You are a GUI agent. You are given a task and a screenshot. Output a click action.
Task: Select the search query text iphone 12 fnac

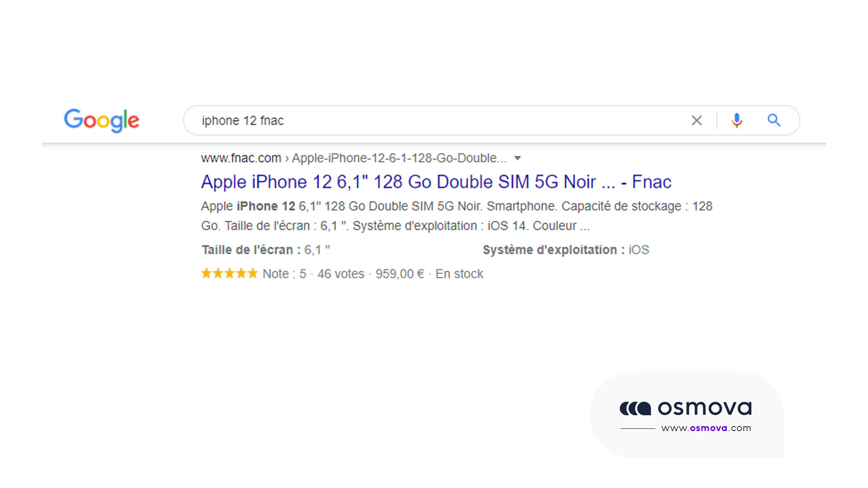tap(243, 120)
